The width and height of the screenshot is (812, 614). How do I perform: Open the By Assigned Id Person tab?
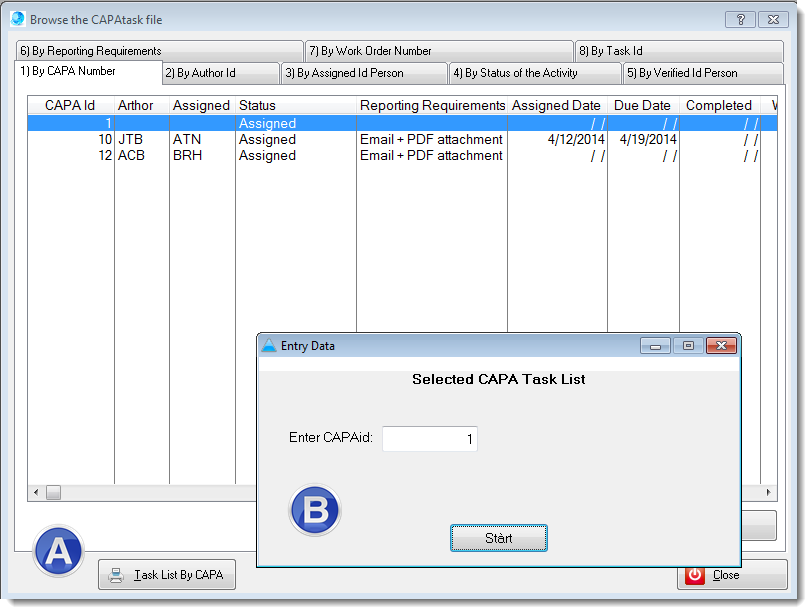tap(363, 73)
